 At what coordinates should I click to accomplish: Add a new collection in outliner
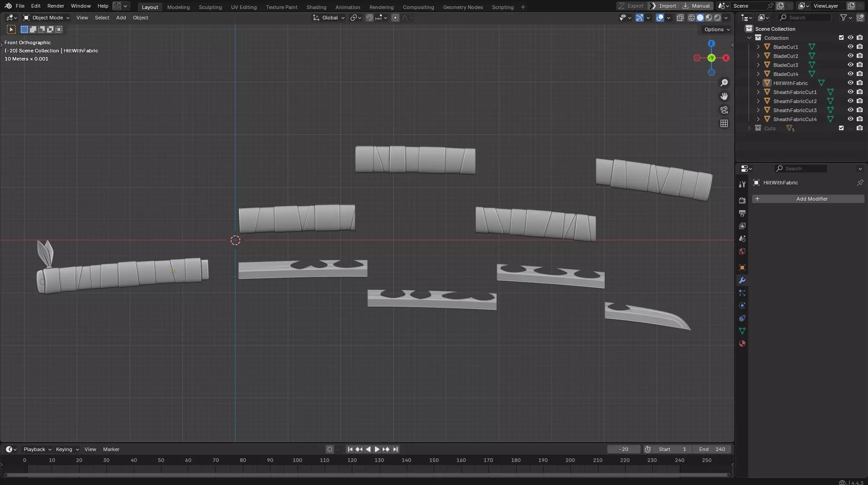coord(860,18)
